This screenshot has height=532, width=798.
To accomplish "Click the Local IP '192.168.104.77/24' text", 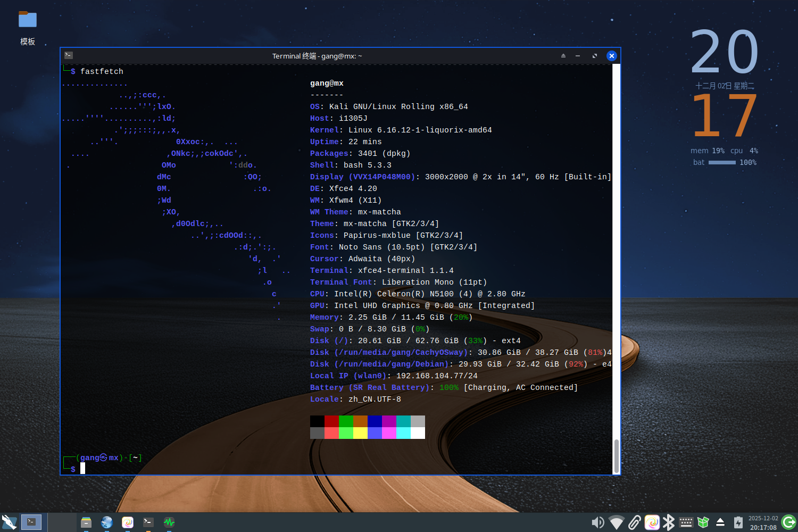I will 437,376.
